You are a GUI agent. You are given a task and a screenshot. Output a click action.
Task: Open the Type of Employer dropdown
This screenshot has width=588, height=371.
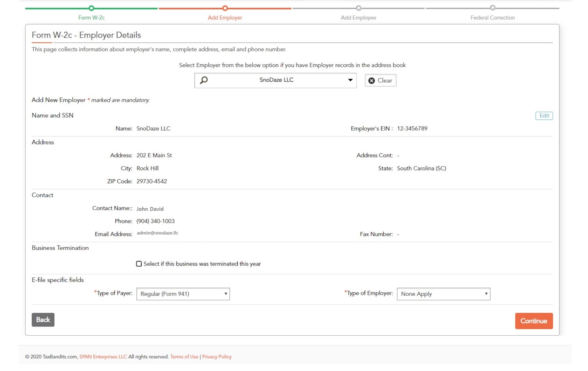[x=443, y=294]
